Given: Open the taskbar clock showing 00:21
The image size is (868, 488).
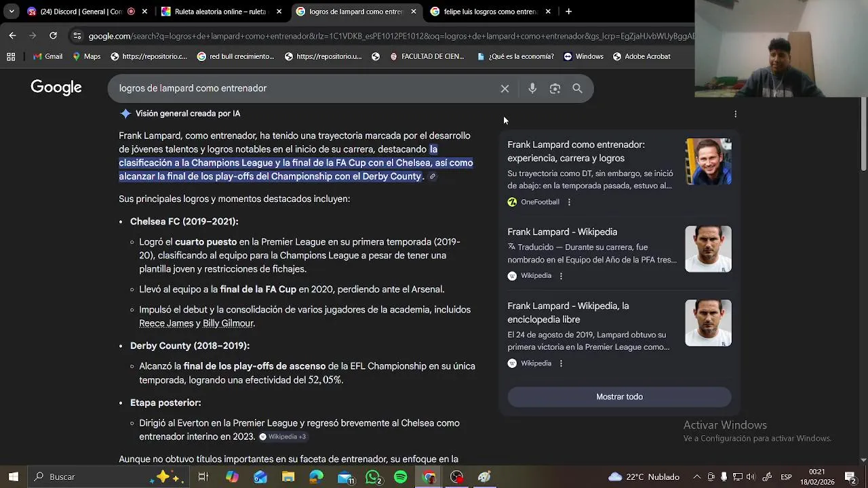Looking at the screenshot, I should click(x=816, y=476).
